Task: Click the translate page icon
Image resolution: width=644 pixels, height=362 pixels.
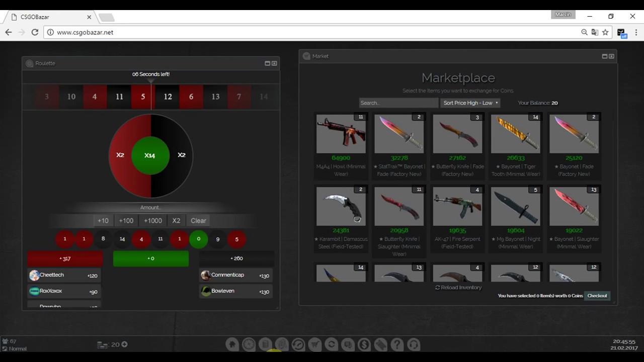Action: (595, 32)
